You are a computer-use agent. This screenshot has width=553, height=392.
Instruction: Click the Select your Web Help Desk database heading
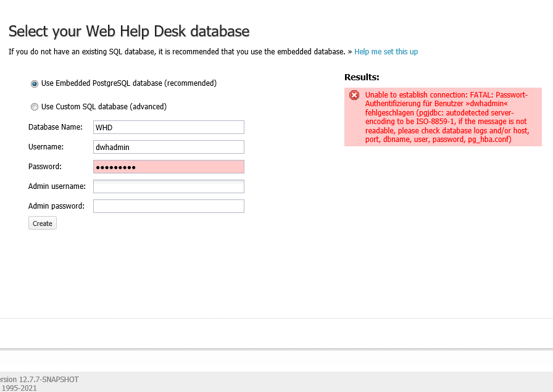click(x=129, y=31)
